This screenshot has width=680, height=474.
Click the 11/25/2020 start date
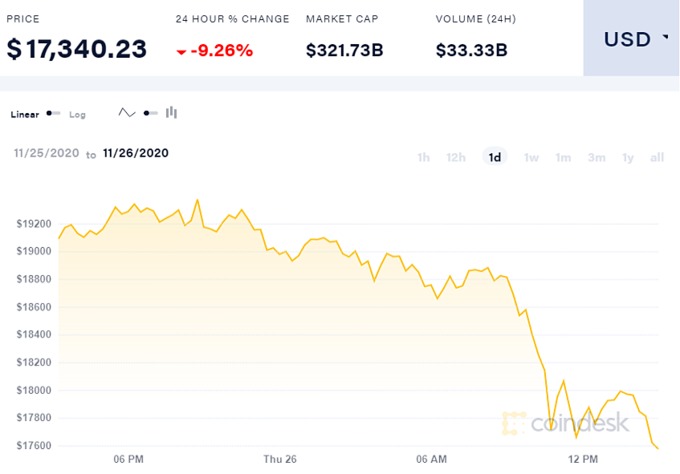46,153
